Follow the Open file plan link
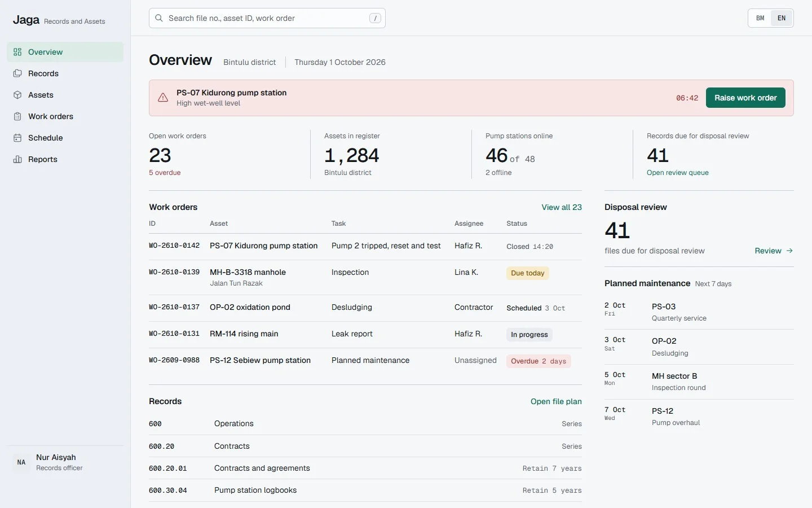The width and height of the screenshot is (812, 508). [556, 401]
